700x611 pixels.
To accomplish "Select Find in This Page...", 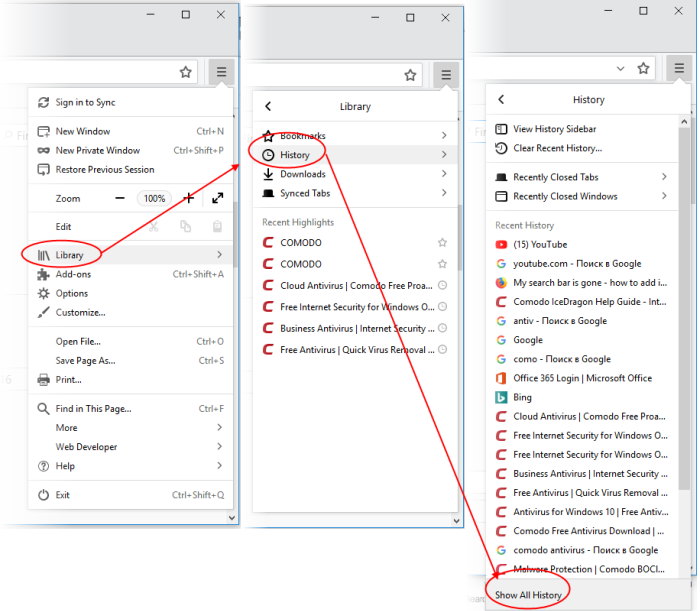I will tap(130, 408).
